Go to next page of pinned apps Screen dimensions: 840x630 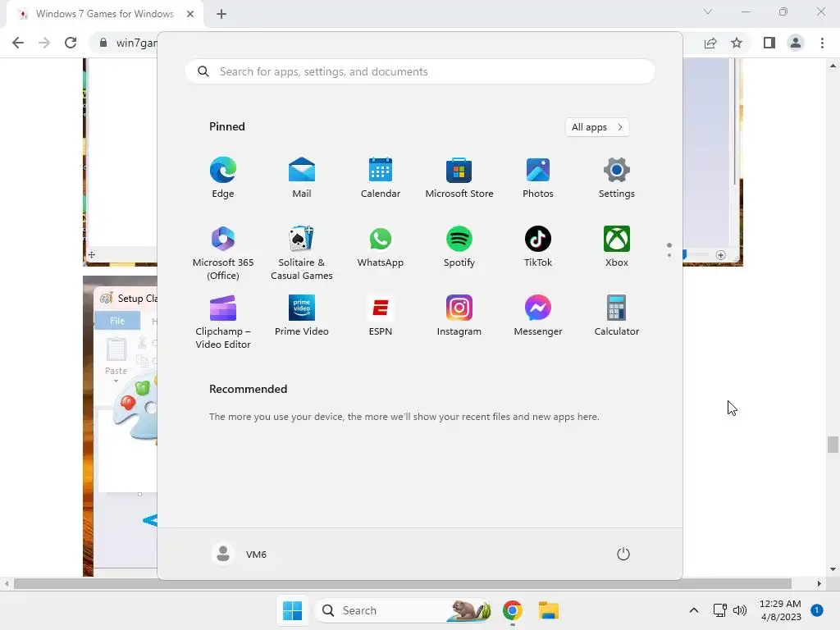point(669,255)
